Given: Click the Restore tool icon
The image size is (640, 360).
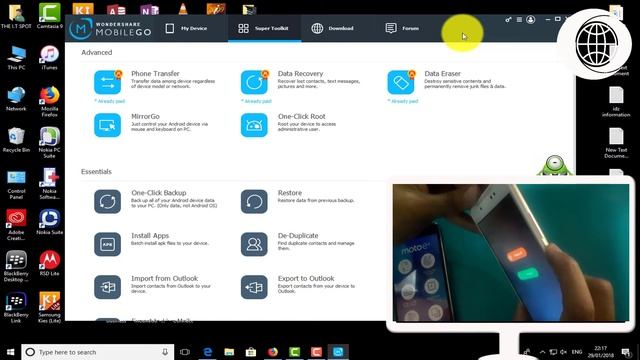Looking at the screenshot, I should pyautogui.click(x=254, y=201).
